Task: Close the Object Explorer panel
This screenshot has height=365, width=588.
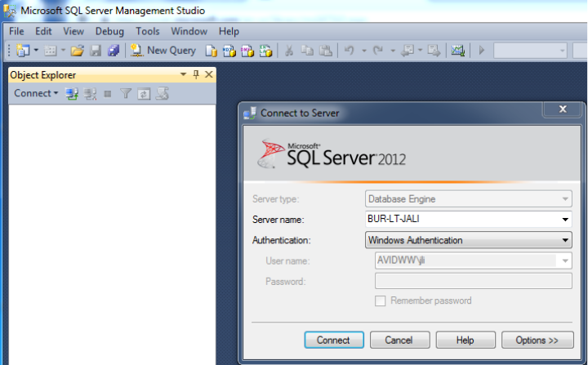Action: tap(209, 74)
